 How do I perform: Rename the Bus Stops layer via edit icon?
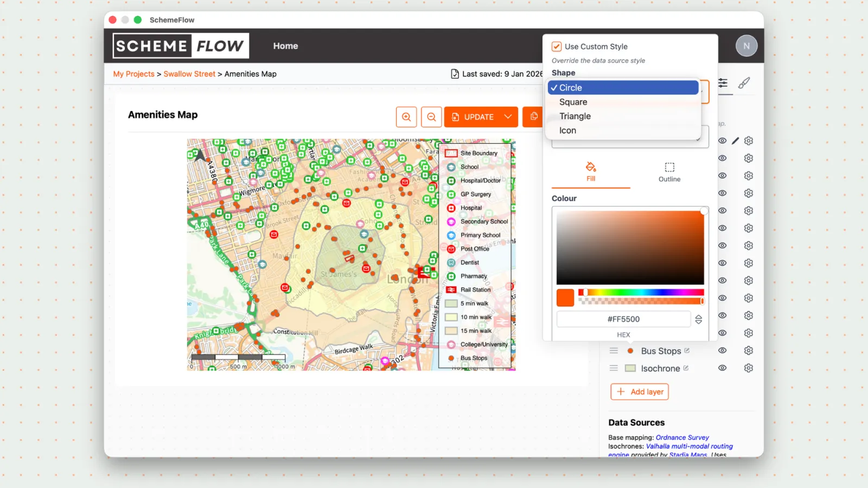click(687, 351)
